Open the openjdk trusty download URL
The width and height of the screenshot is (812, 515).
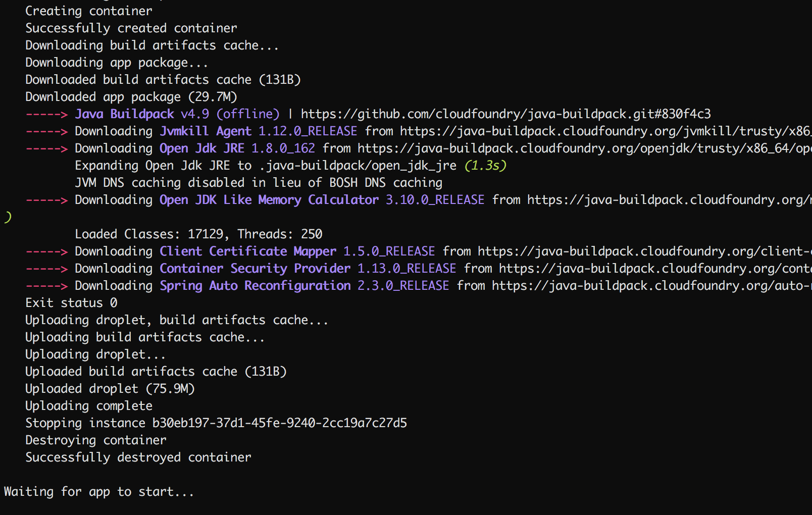(585, 148)
